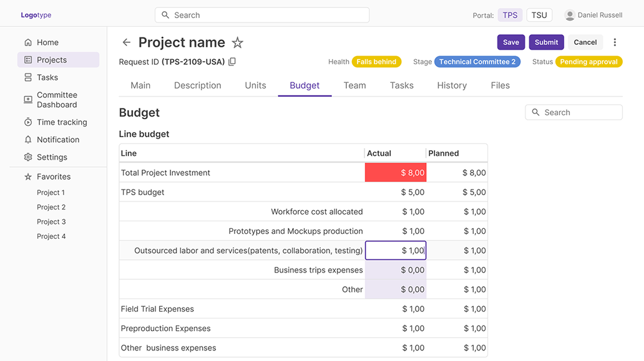Copy the Request ID with copy icon
644x361 pixels.
pyautogui.click(x=232, y=62)
